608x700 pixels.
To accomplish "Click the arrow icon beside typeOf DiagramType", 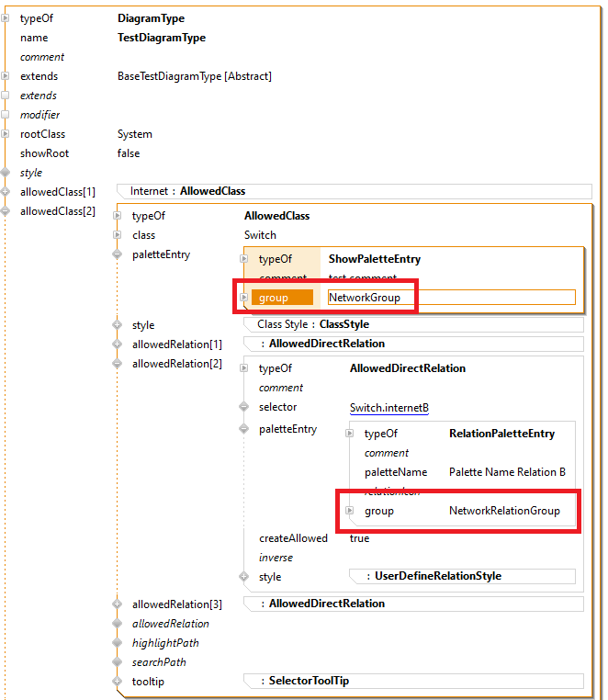I will click(x=6, y=18).
